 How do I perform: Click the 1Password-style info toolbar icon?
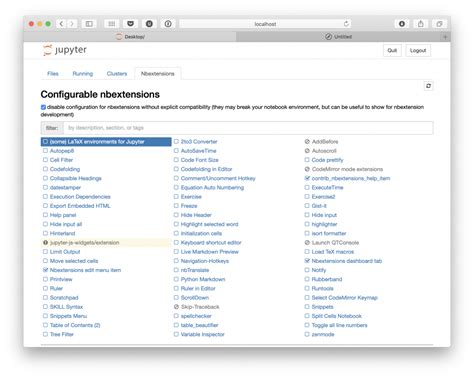[x=168, y=24]
